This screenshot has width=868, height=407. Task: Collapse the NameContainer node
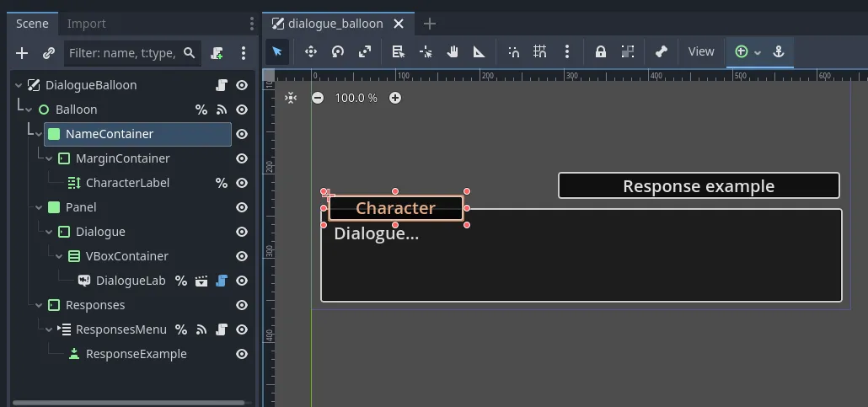click(x=39, y=134)
